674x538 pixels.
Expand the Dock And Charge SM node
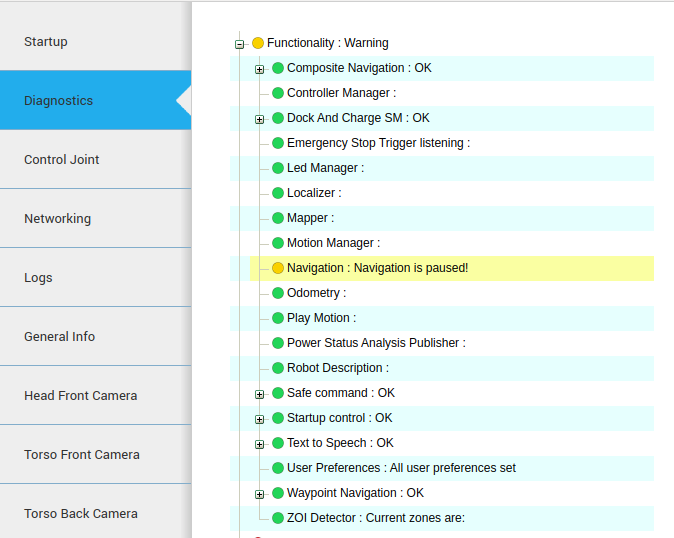click(x=260, y=119)
